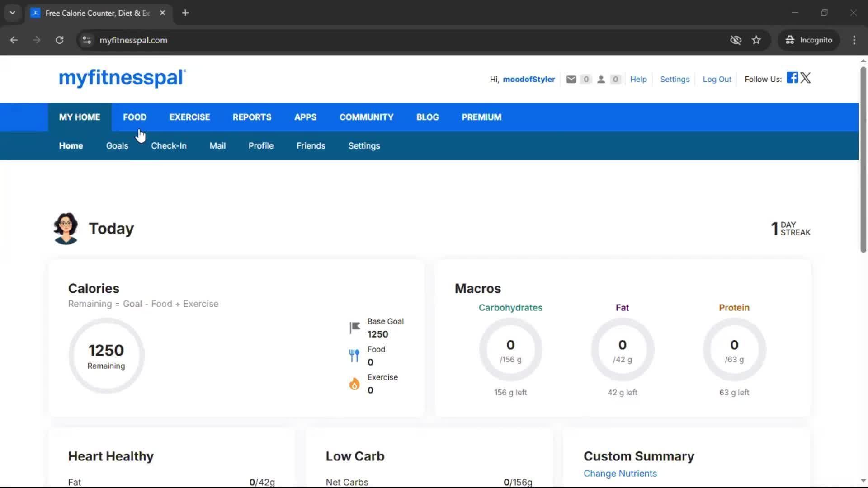Click the Exercise flame icon

tap(354, 384)
